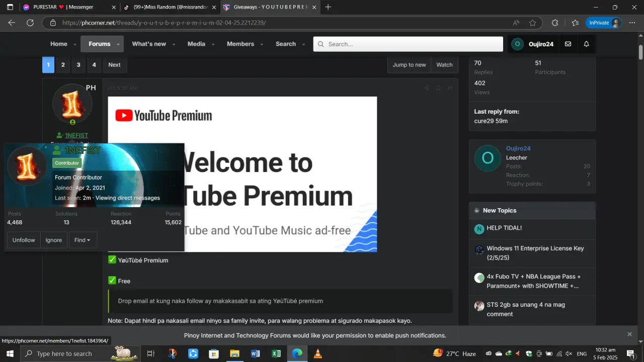Go to the Next page of thread
The height and width of the screenshot is (362, 644).
click(x=114, y=65)
